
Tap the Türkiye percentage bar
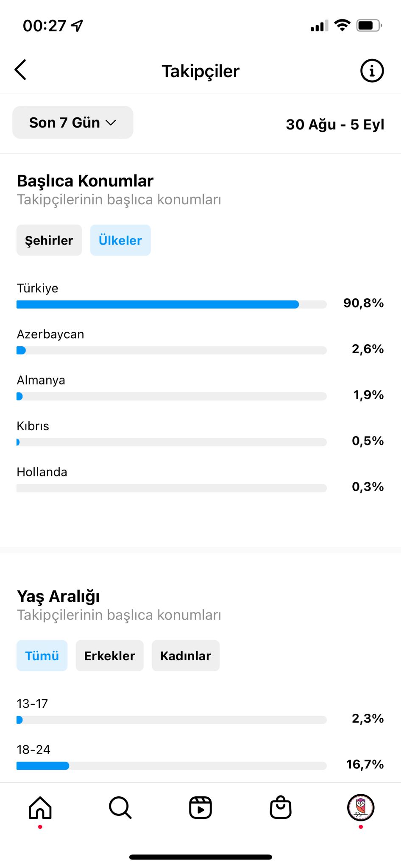click(x=172, y=304)
